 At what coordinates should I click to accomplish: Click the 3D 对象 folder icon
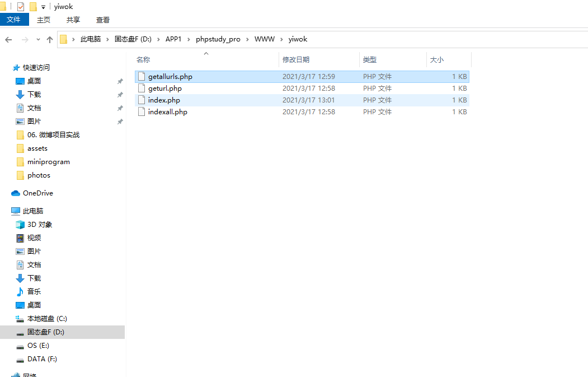pos(20,225)
